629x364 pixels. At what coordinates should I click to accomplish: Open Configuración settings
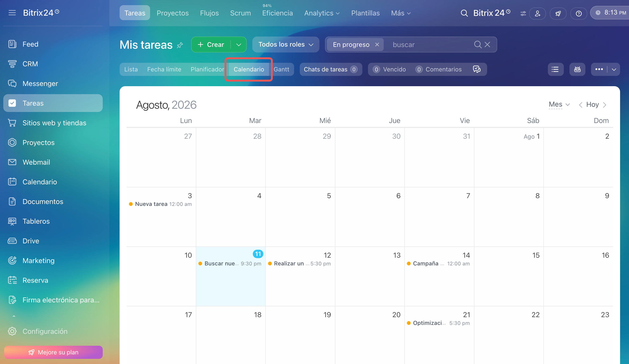click(x=45, y=332)
